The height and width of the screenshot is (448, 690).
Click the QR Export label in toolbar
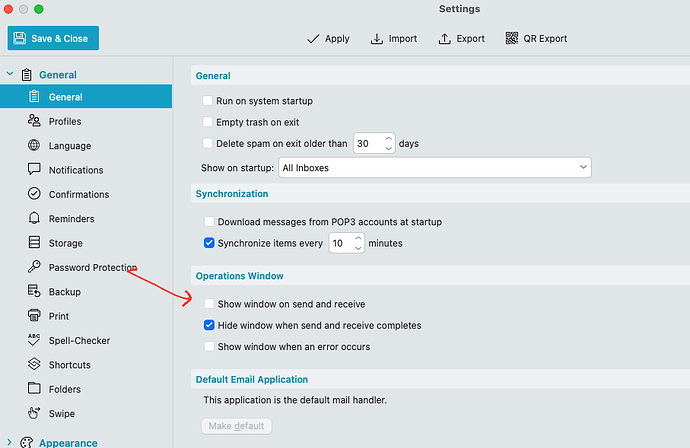[545, 39]
